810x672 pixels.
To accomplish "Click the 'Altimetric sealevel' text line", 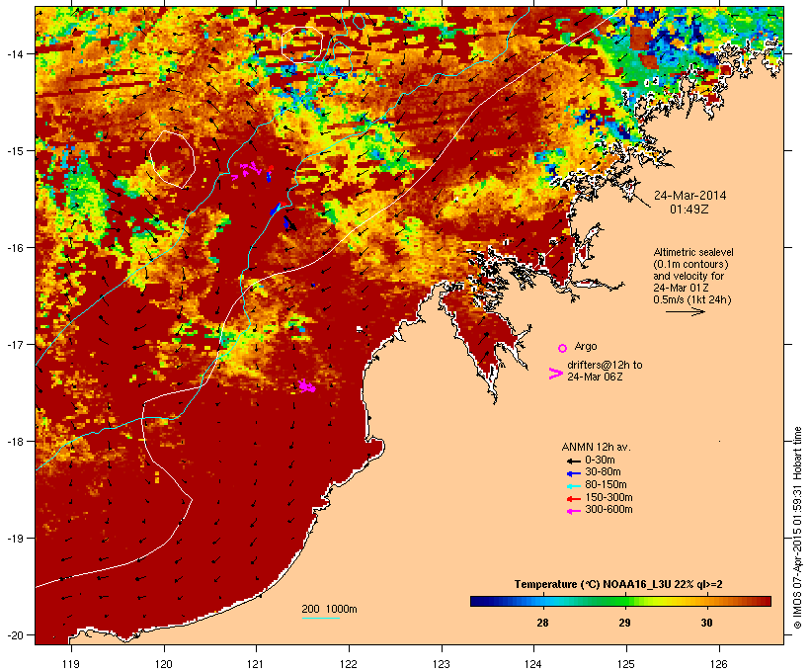I will (693, 252).
